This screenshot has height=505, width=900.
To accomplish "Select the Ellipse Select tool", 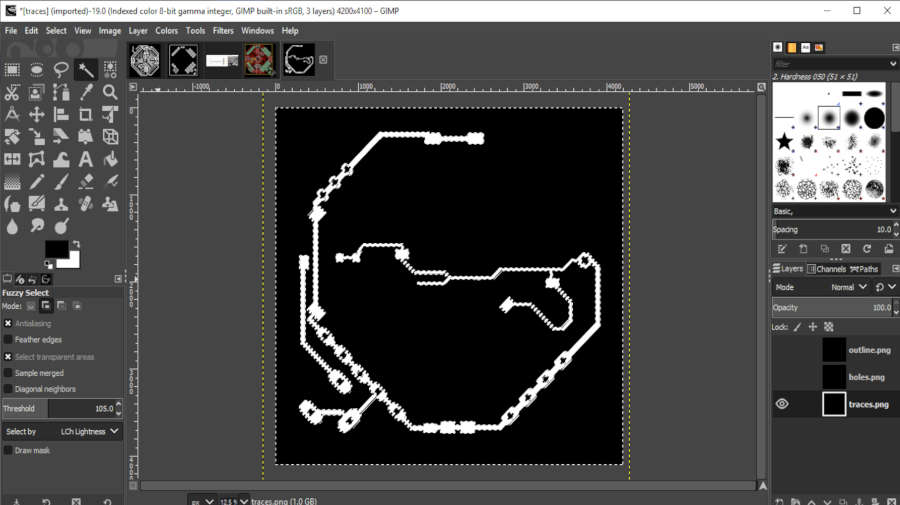I will pos(37,70).
